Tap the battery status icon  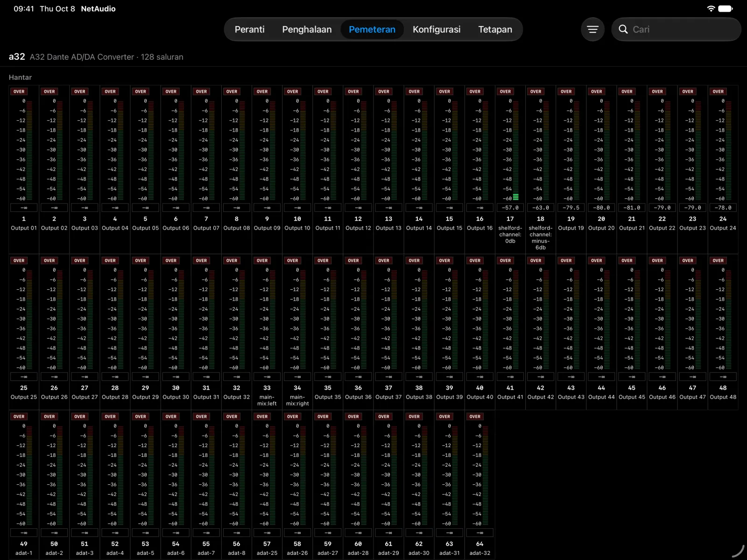[x=726, y=8]
